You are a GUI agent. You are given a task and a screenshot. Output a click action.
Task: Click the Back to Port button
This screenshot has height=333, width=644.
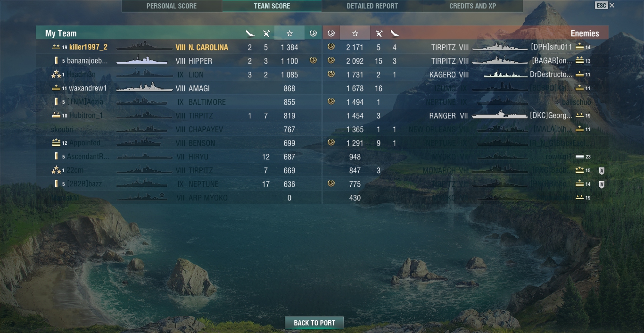tap(314, 323)
